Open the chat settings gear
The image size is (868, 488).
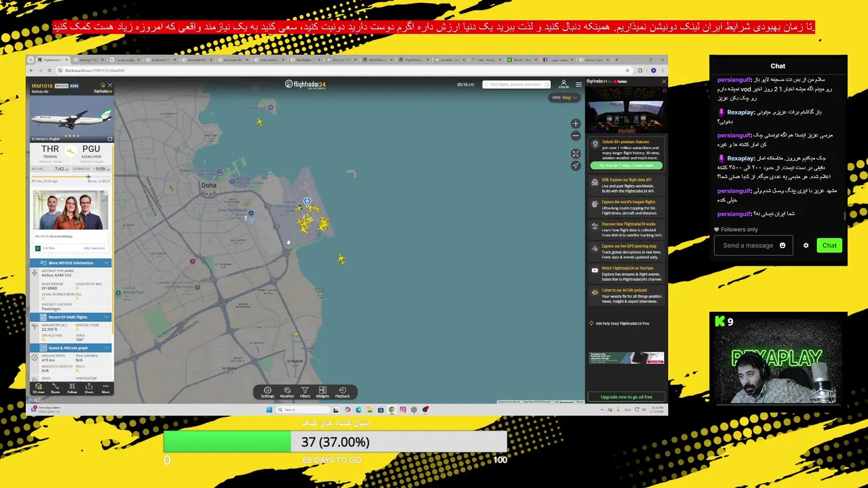806,245
